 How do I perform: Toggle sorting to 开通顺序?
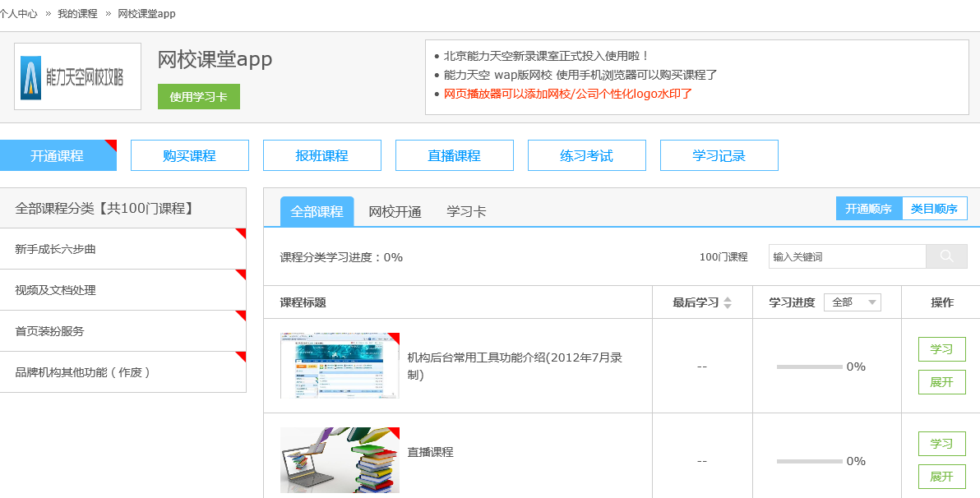tap(868, 209)
